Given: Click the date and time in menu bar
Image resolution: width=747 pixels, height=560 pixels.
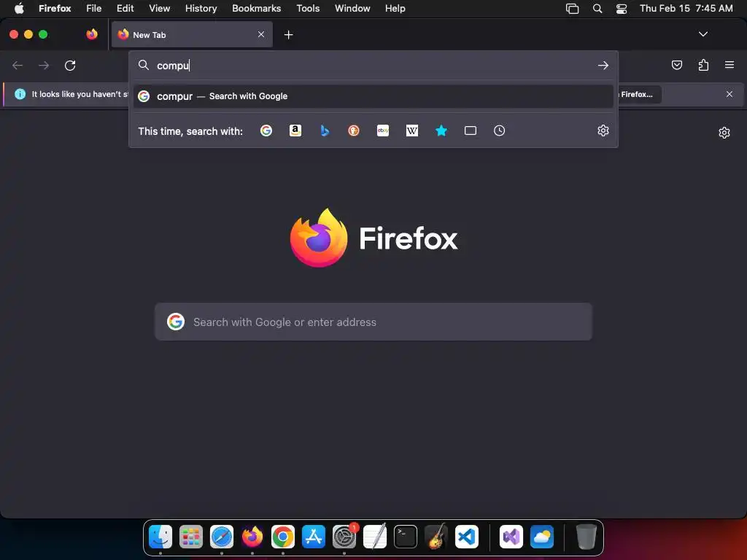Looking at the screenshot, I should tap(686, 8).
